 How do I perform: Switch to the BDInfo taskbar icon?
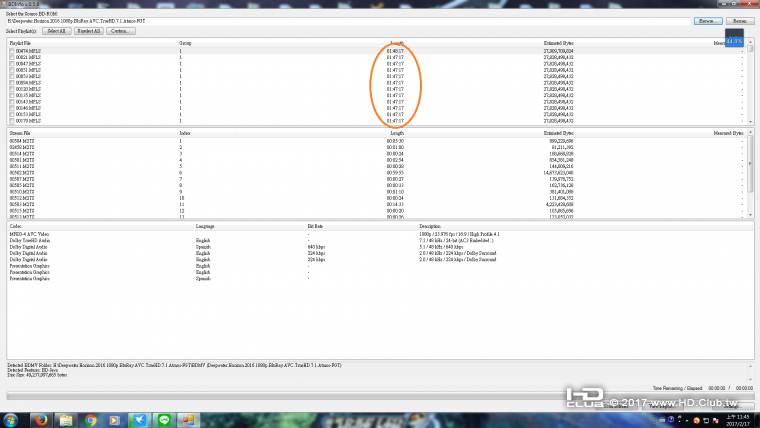pyautogui.click(x=188, y=420)
